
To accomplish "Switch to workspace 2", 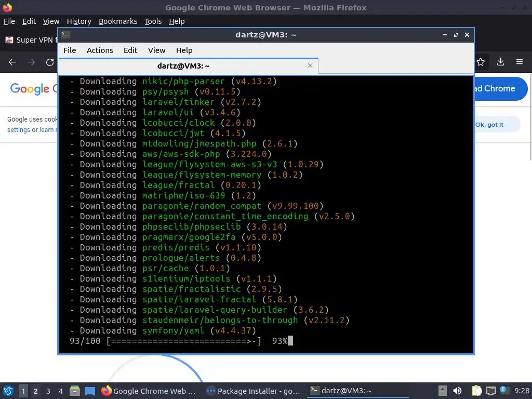I will pyautogui.click(x=36, y=391).
